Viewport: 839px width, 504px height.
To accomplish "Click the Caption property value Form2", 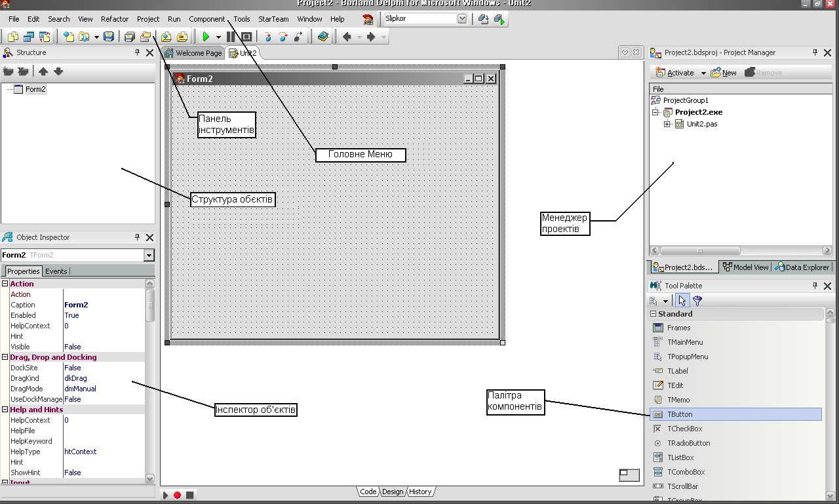I will click(x=76, y=305).
